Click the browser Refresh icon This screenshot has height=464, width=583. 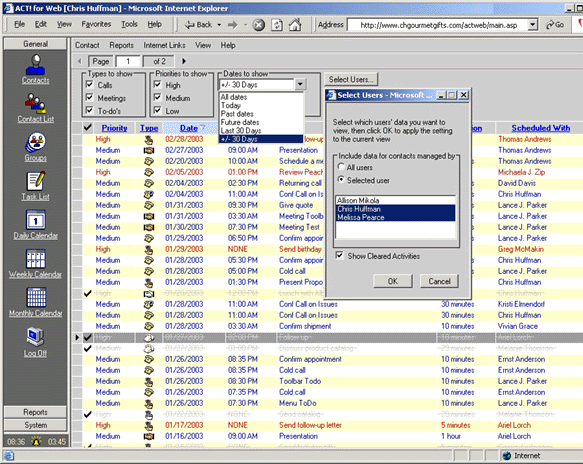pos(277,25)
